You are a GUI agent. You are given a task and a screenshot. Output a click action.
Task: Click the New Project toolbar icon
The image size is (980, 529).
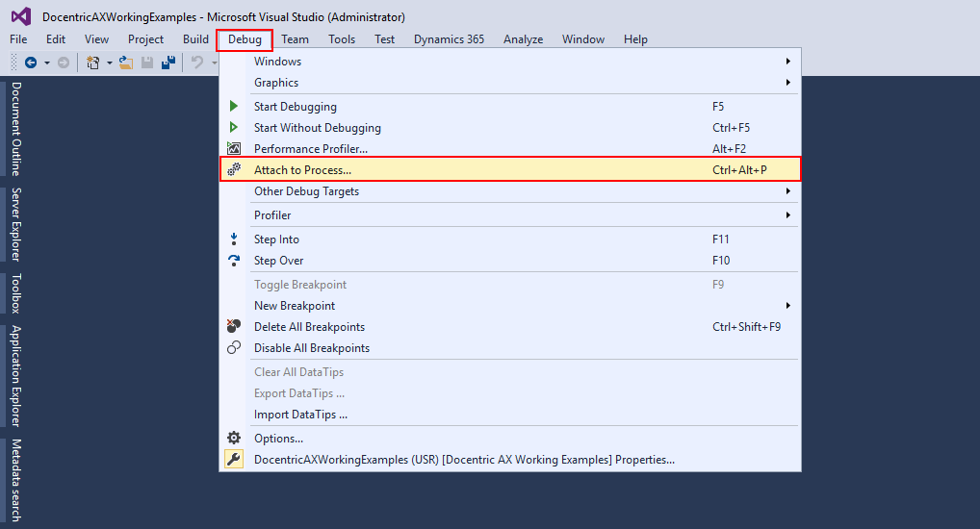93,63
